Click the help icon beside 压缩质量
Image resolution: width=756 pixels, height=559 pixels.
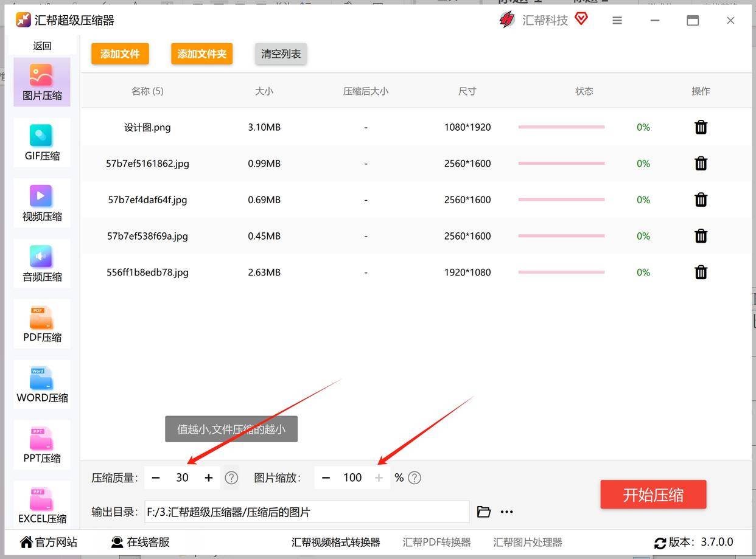[x=231, y=477]
